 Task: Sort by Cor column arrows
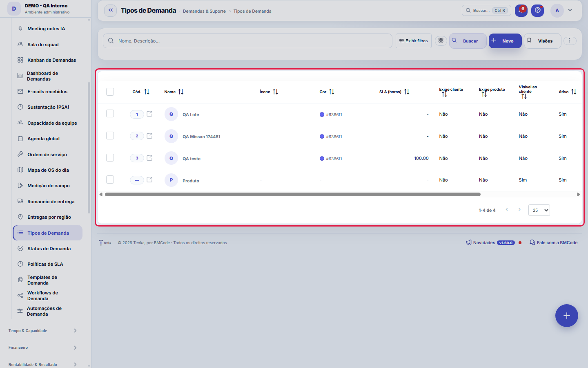pos(332,92)
